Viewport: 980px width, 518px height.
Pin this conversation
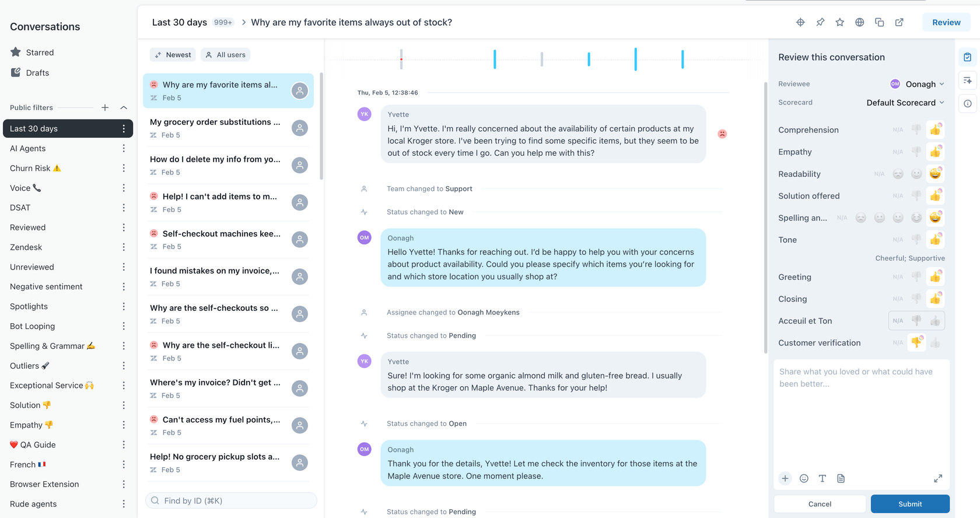pos(820,22)
